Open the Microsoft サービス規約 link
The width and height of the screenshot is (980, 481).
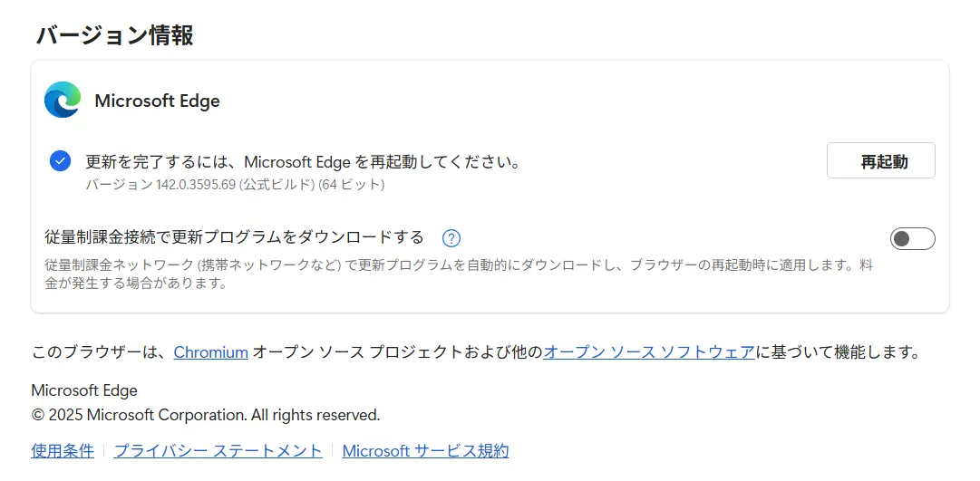[425, 450]
